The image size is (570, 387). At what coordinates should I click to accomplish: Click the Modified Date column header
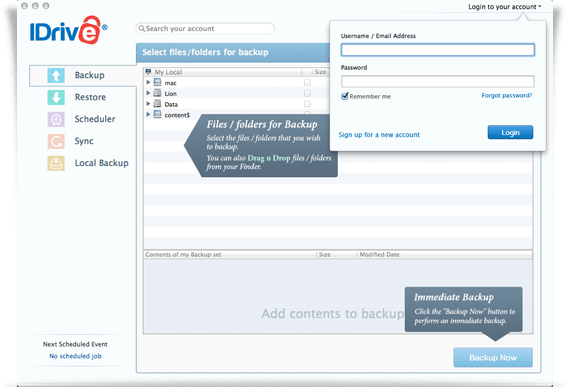pyautogui.click(x=380, y=255)
